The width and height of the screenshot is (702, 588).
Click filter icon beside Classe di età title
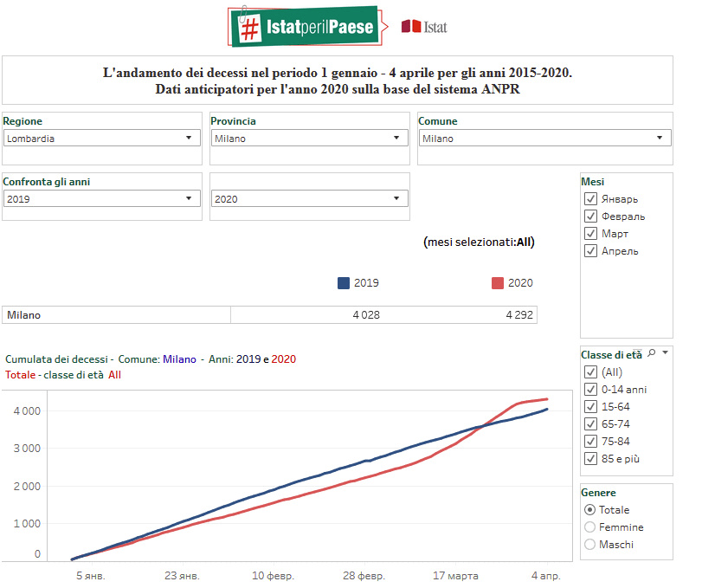(x=639, y=353)
